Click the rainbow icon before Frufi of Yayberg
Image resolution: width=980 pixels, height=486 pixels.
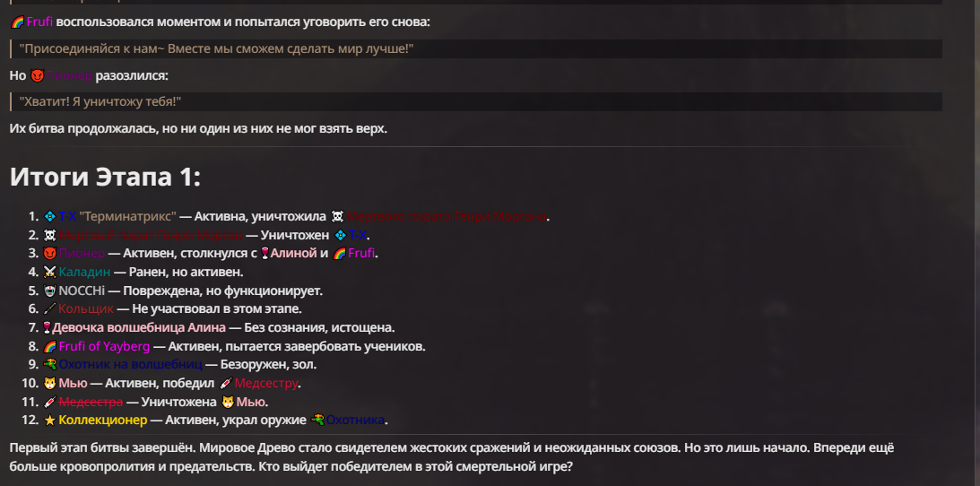[x=49, y=346]
